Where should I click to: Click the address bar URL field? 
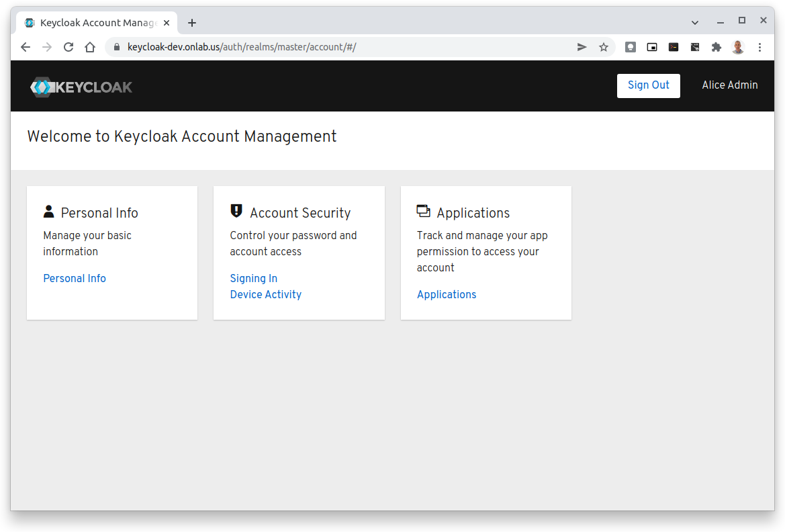[x=336, y=47]
